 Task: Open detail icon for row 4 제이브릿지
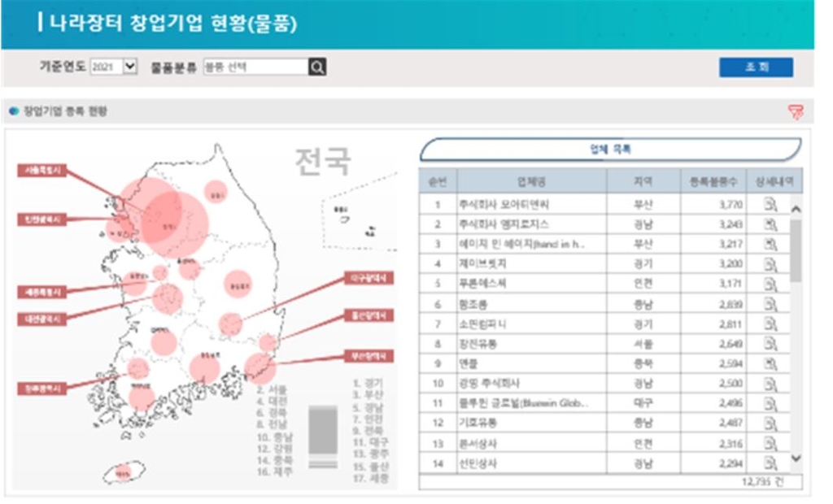click(x=770, y=264)
